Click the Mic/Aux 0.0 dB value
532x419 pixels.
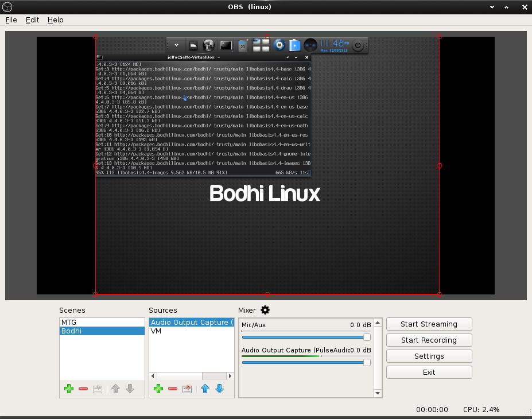(360, 325)
